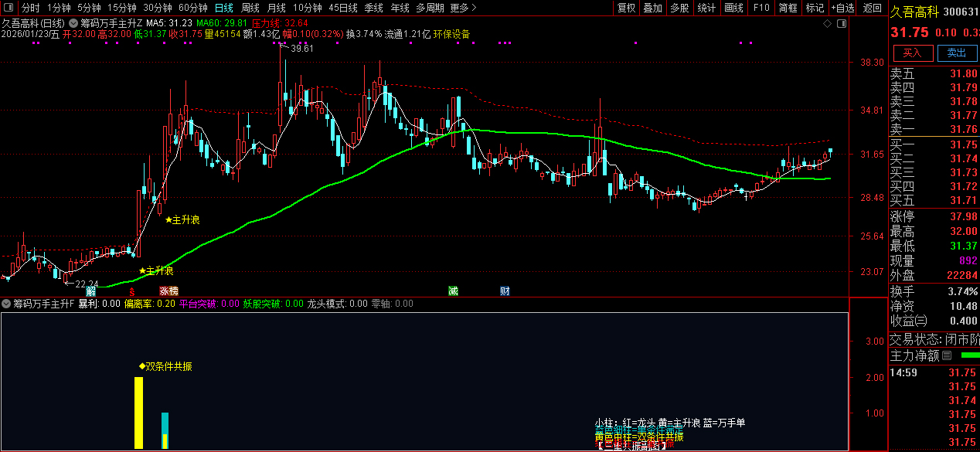Click the 返回 back button

(872, 8)
